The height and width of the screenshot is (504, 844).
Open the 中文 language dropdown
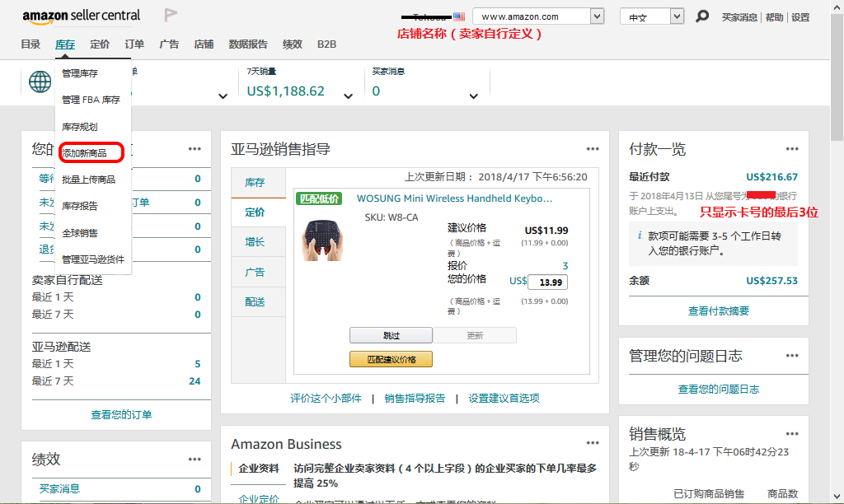[x=652, y=16]
